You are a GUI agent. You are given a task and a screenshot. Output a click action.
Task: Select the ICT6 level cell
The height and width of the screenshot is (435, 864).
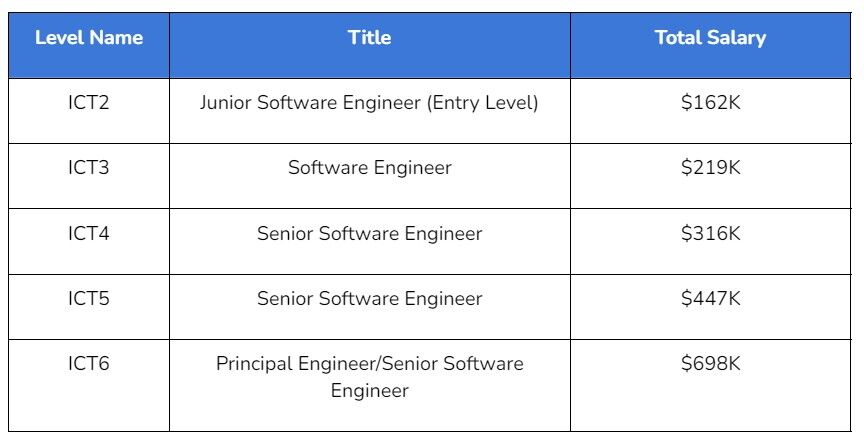(x=89, y=364)
